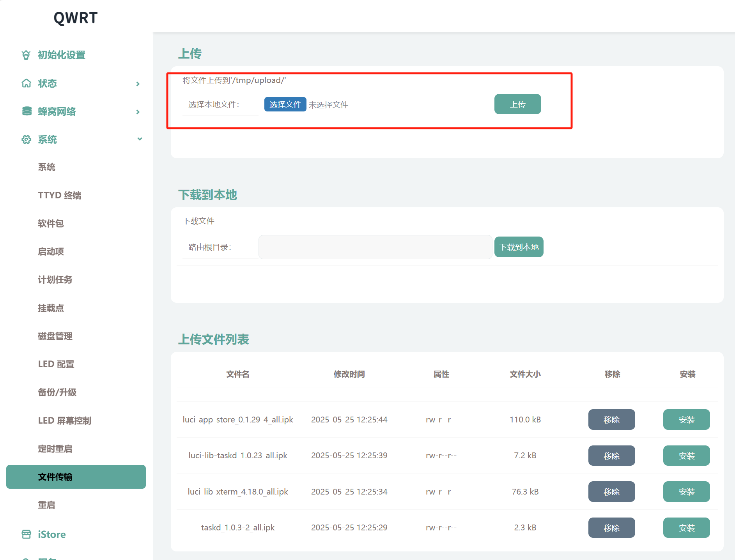This screenshot has height=560, width=735.
Task: Open the 软件包 page
Action: coord(51,223)
